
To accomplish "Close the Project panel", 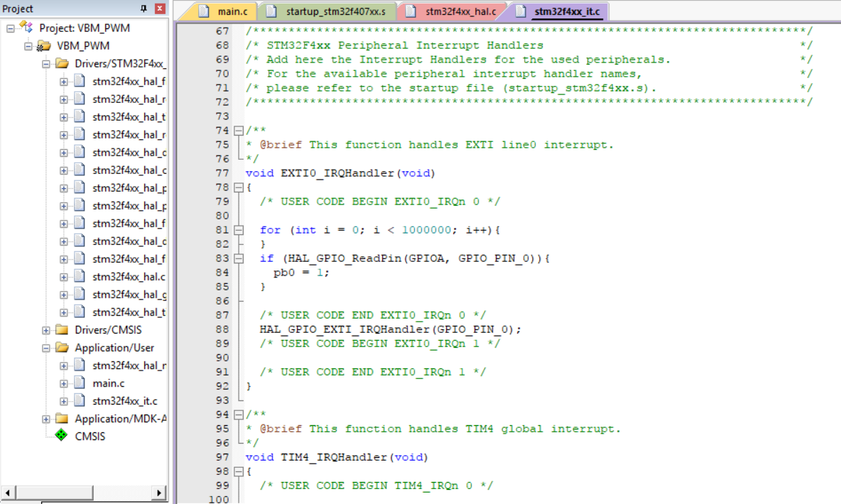I will coord(159,9).
